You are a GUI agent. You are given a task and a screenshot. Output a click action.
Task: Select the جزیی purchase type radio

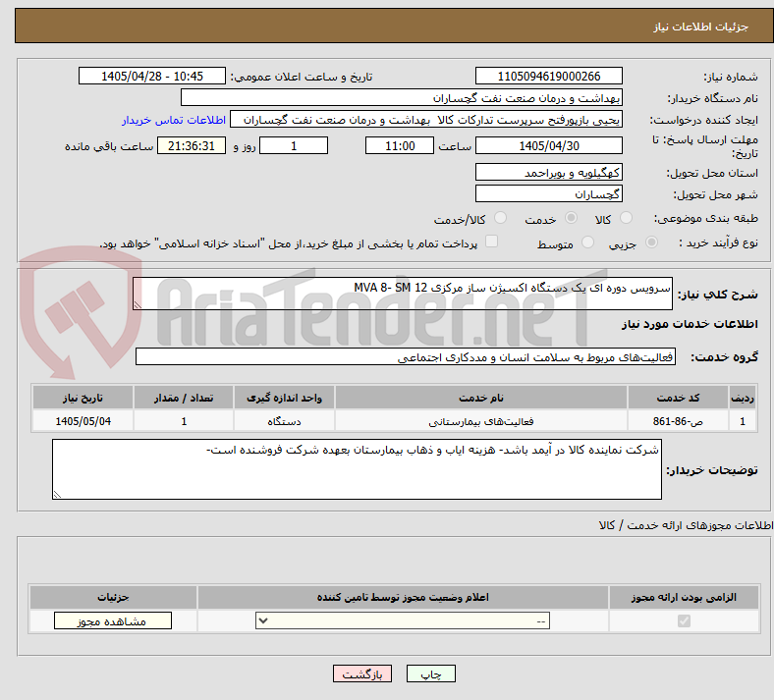(x=651, y=242)
